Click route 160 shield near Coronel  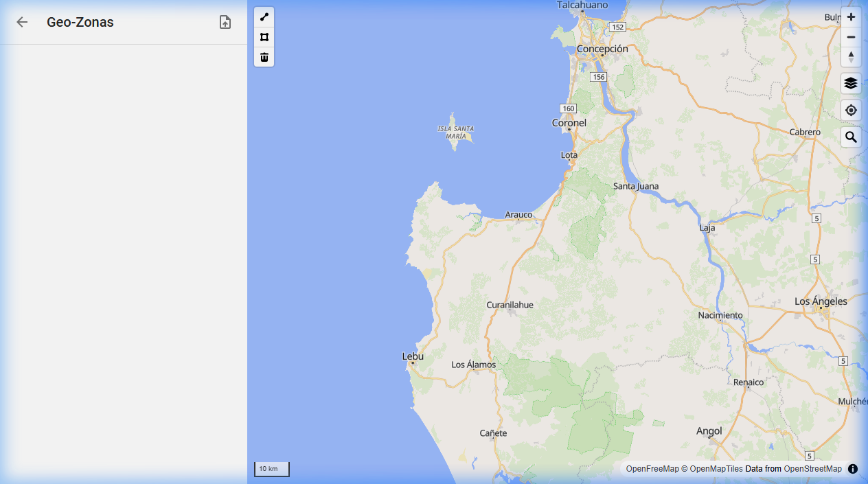coord(568,108)
